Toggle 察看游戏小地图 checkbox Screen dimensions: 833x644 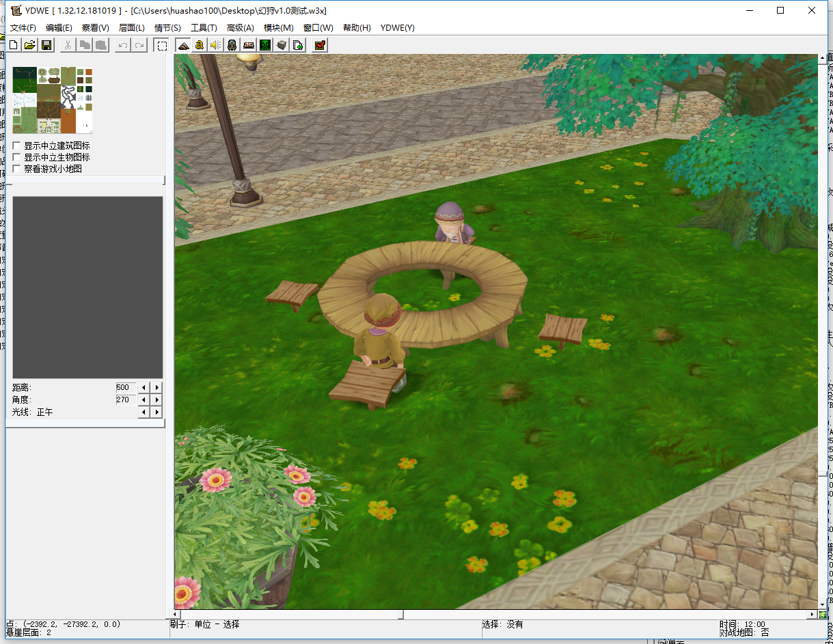17,168
